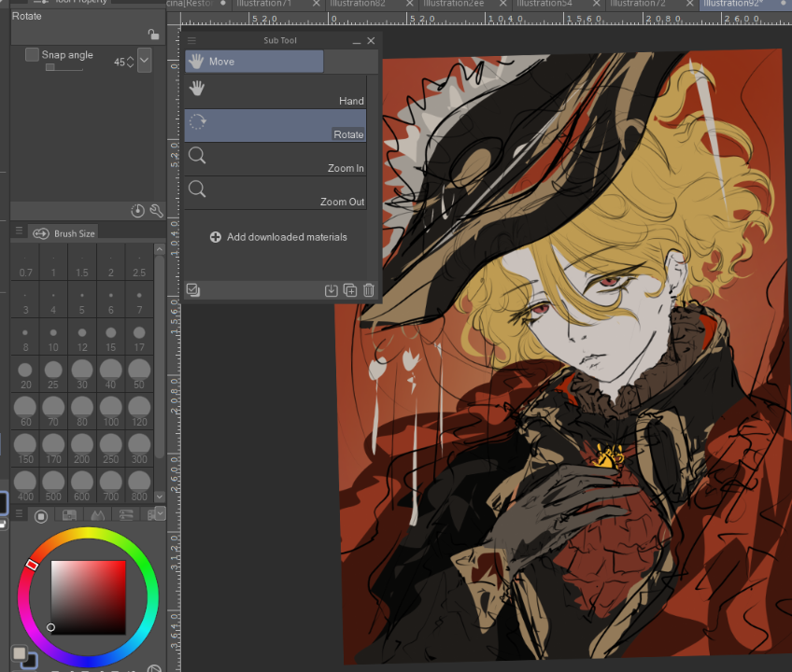Viewport: 792px width, 672px height.
Task: Click Add downloaded materials
Action: coord(287,237)
